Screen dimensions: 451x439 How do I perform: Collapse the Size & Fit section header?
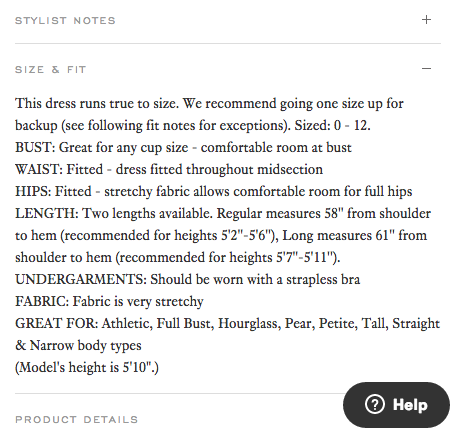(51, 70)
